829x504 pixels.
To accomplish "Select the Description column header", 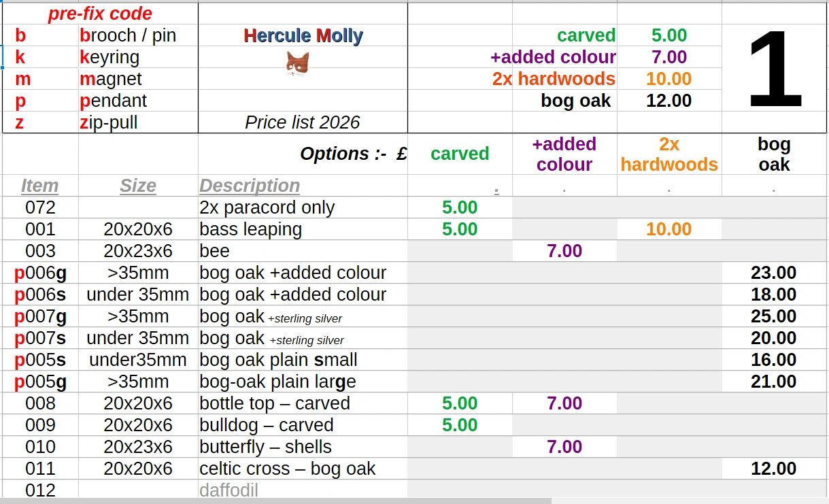I will (250, 186).
